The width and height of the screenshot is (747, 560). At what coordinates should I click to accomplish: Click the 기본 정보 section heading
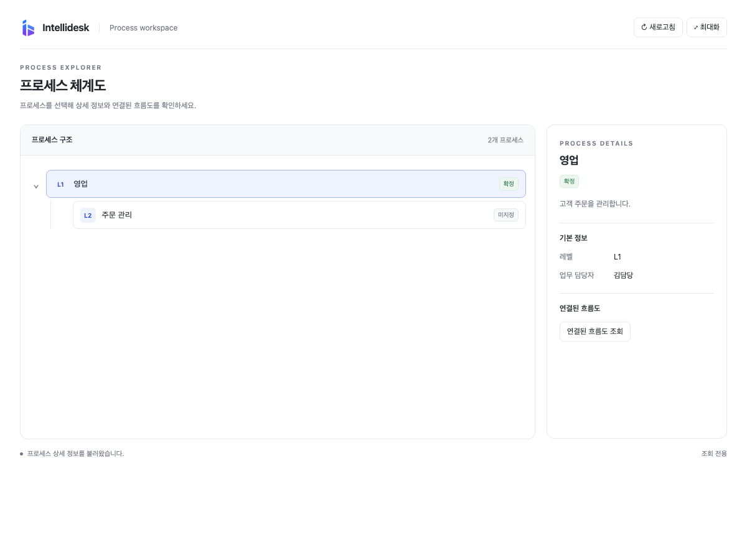pyautogui.click(x=573, y=238)
